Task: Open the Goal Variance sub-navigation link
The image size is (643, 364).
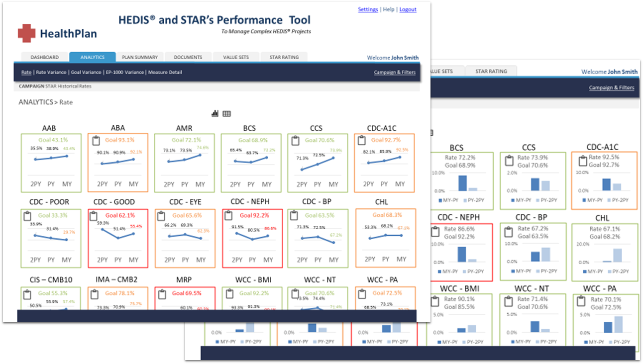Action: [x=86, y=73]
